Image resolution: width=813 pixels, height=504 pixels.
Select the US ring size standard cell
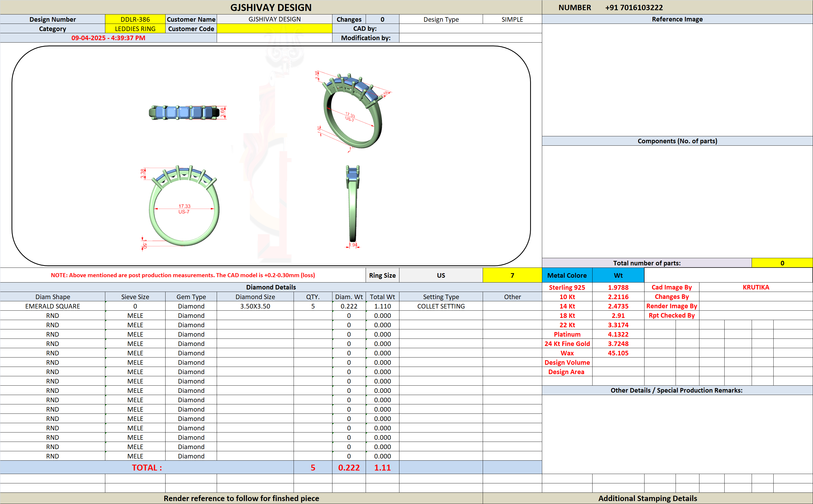[x=441, y=275]
